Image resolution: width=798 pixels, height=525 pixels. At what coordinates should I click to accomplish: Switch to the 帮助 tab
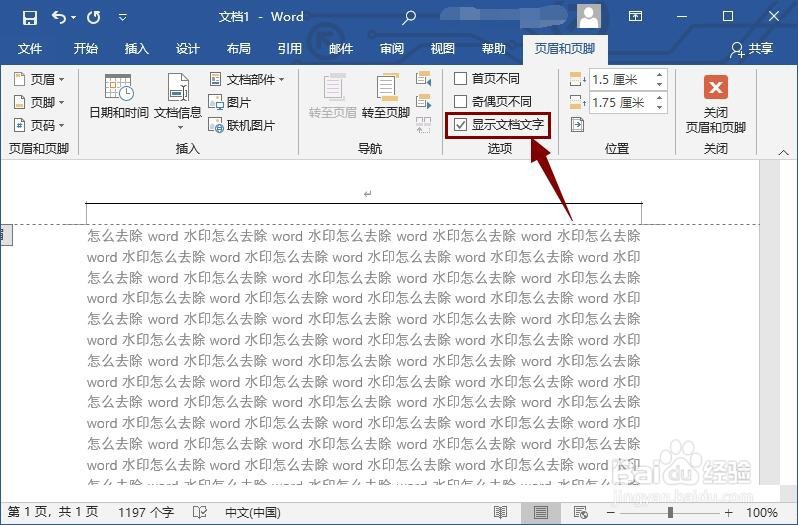coord(493,49)
